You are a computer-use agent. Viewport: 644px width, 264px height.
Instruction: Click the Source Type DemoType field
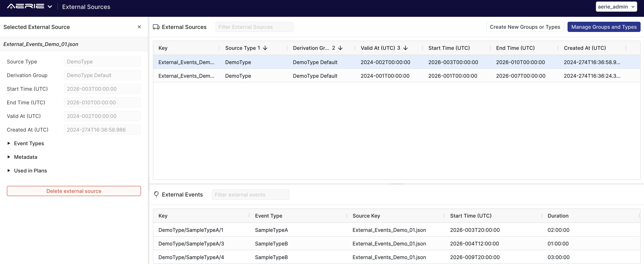coord(102,62)
